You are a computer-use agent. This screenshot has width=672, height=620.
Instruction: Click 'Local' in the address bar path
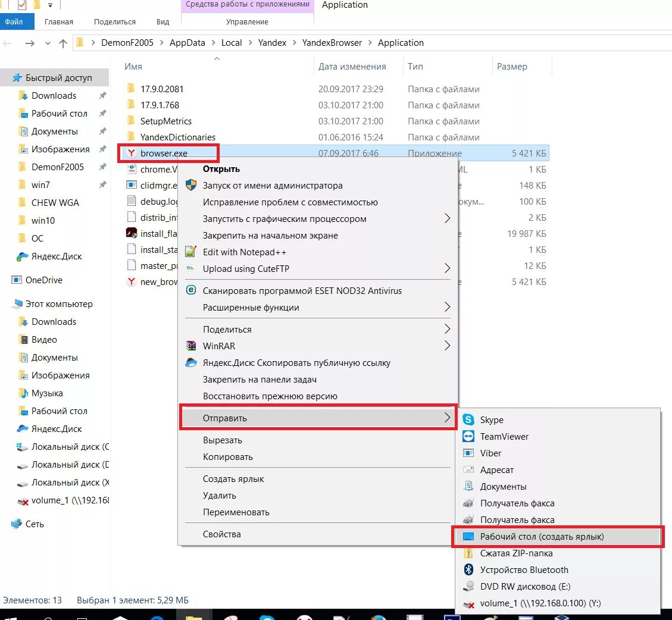[232, 43]
